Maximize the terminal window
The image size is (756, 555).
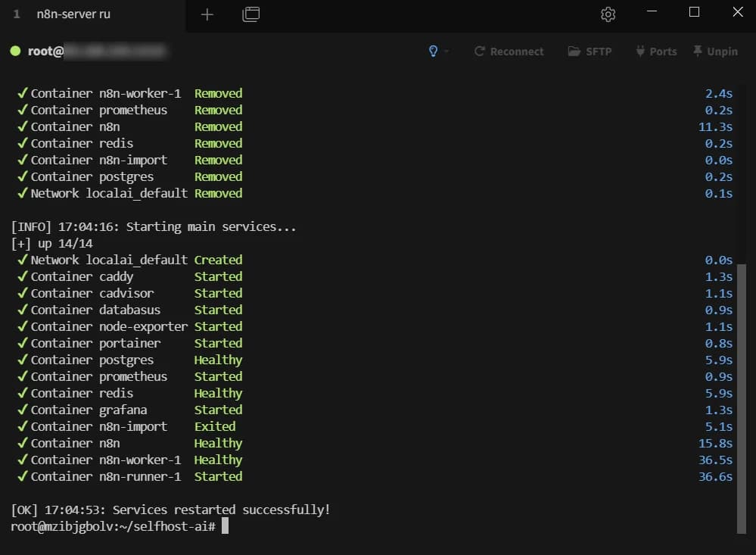[694, 12]
